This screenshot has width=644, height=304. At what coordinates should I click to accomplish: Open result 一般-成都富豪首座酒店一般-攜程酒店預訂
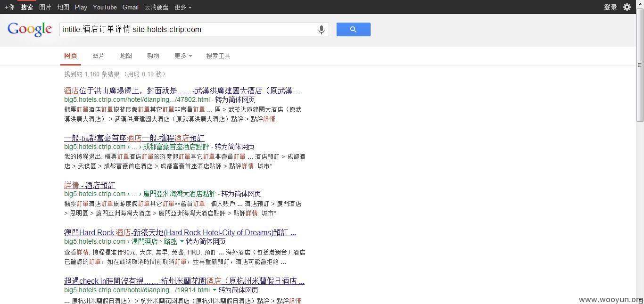134,138
